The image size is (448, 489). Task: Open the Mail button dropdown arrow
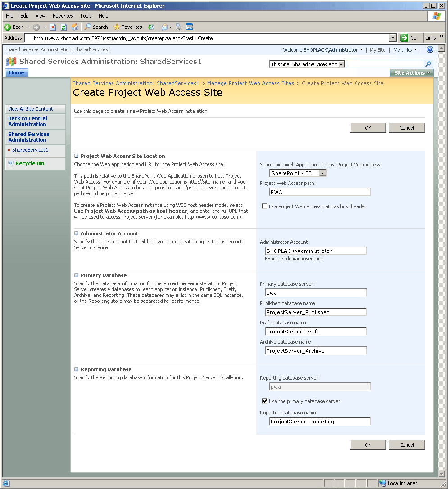coord(171,27)
